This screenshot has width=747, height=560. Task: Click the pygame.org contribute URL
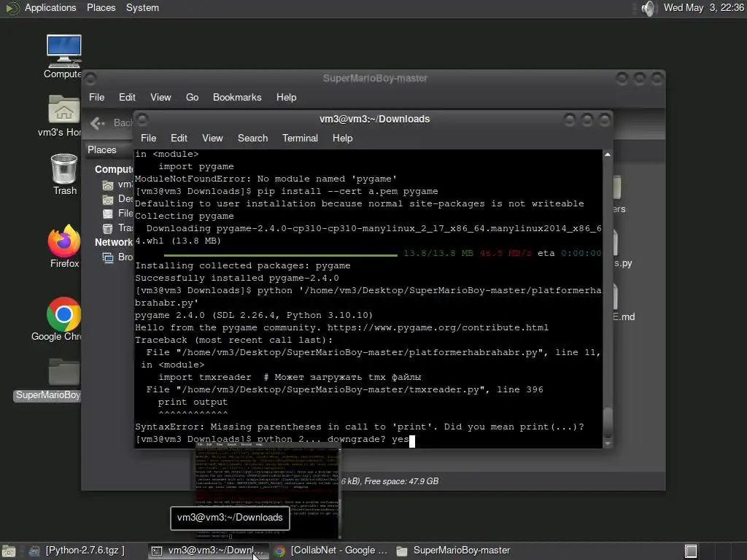pyautogui.click(x=438, y=327)
